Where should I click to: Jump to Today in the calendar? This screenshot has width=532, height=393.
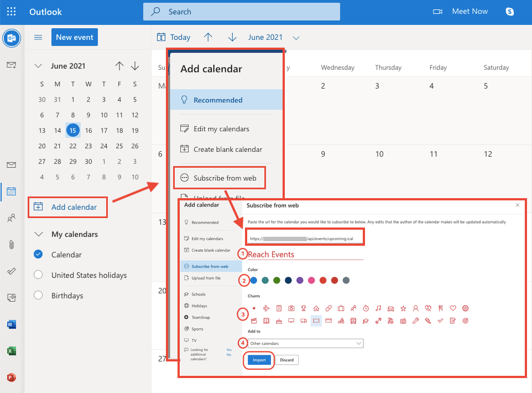coord(174,37)
